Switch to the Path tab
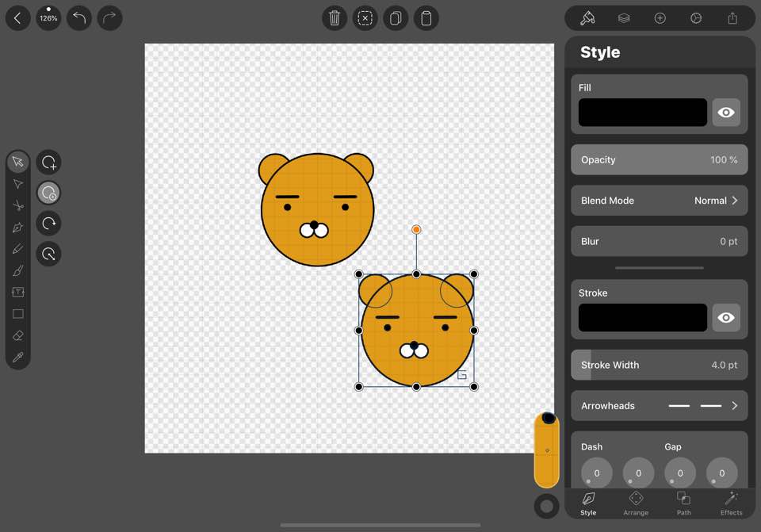 [x=683, y=503]
